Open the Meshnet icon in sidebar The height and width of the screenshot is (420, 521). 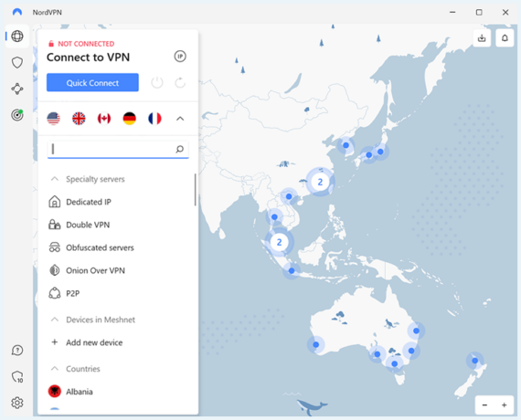[x=17, y=89]
